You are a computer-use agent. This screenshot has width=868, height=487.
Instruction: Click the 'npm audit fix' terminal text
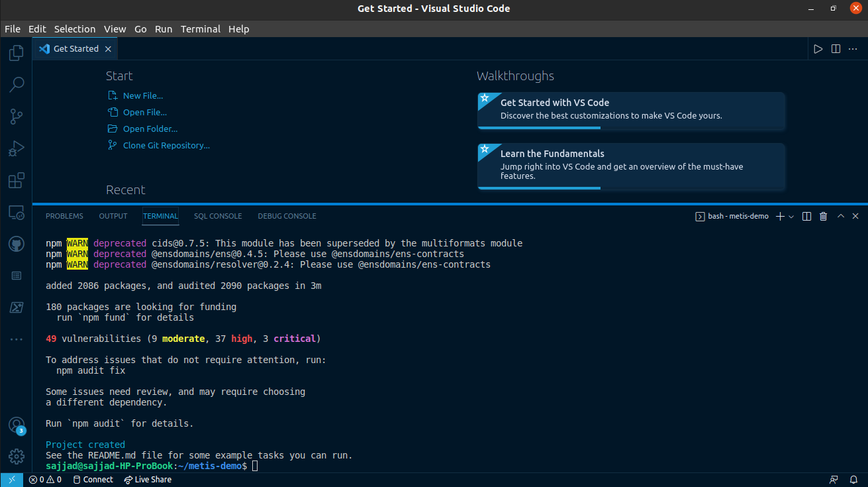tap(91, 371)
